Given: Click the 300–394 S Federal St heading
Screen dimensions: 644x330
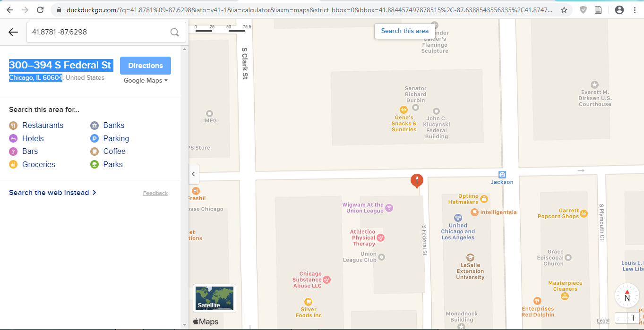Looking at the screenshot, I should (x=60, y=65).
